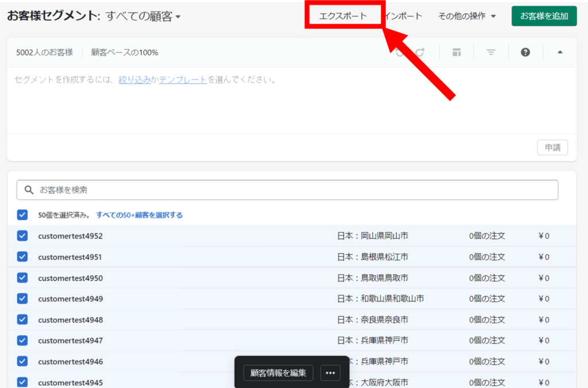
Task: Untick the checkbox for customertest4949
Action: (x=22, y=298)
